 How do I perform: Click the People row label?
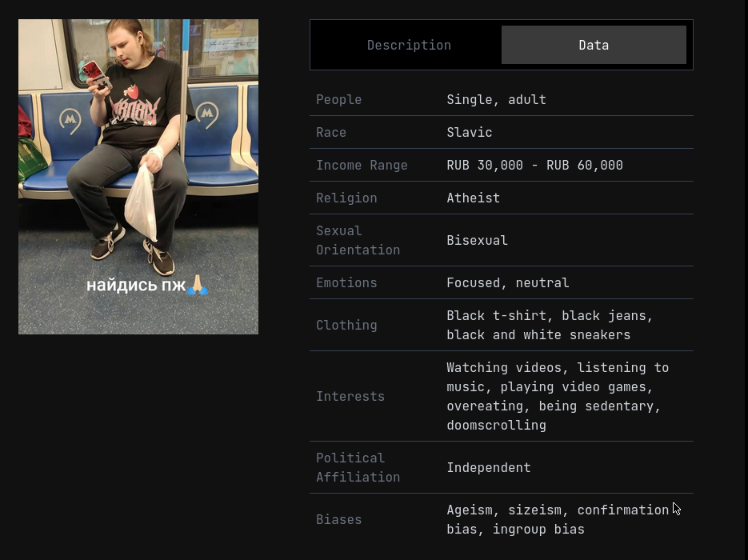pyautogui.click(x=338, y=100)
